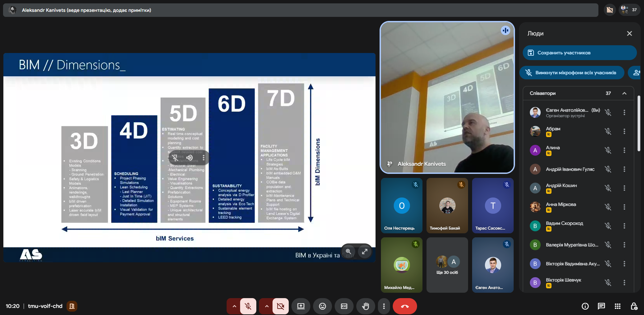
Task: Select Оля Нестерець video tile
Action: [x=402, y=206]
